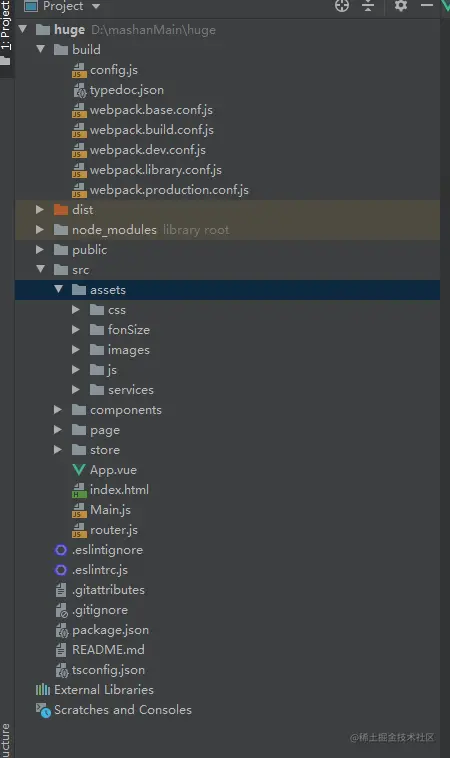Click the Scratches and Consoles icon
Screen dimensions: 450x758
(x=43, y=710)
